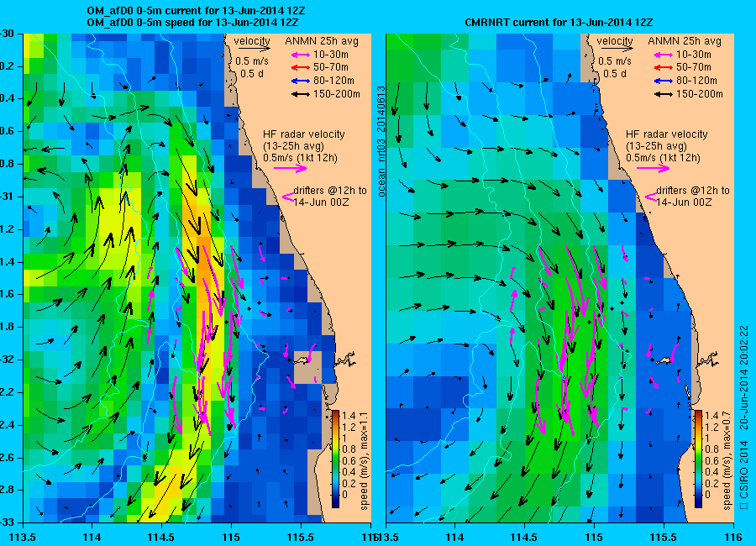The height and width of the screenshot is (546, 756).
Task: Click the '150-200m' legend text in right map
Action: click(699, 94)
